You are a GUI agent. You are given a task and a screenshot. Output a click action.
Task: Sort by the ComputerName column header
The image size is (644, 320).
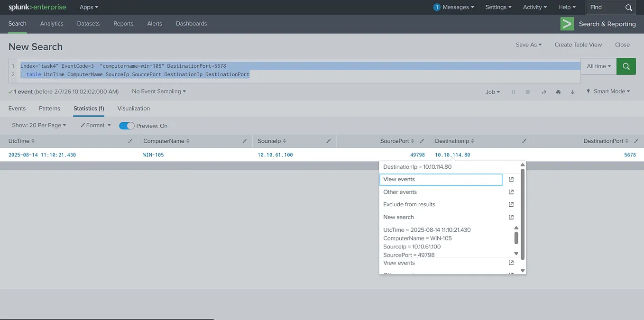(x=166, y=141)
